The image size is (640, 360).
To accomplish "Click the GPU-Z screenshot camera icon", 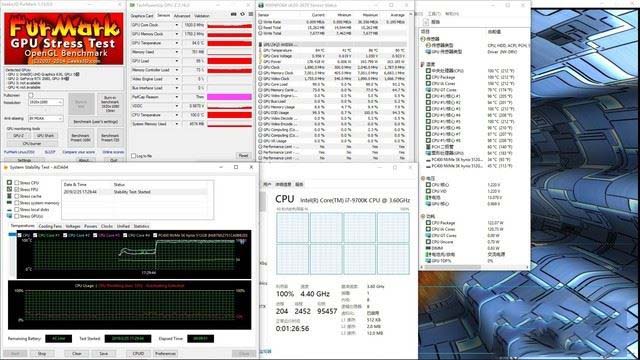I will (x=233, y=14).
